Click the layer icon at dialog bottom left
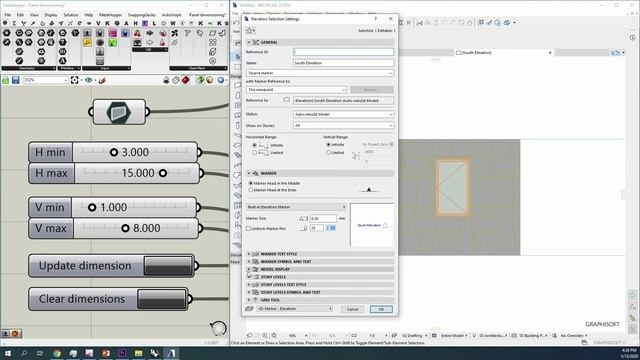The width and height of the screenshot is (640, 360). point(249,309)
